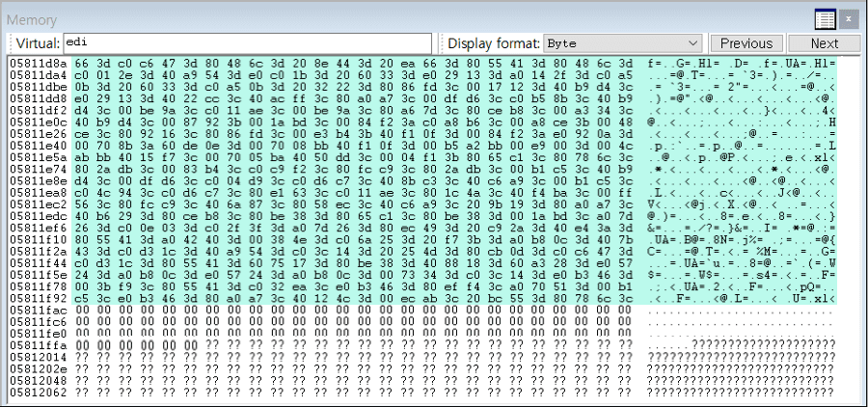
Task: Select address 05811f92 row
Action: coord(39,297)
